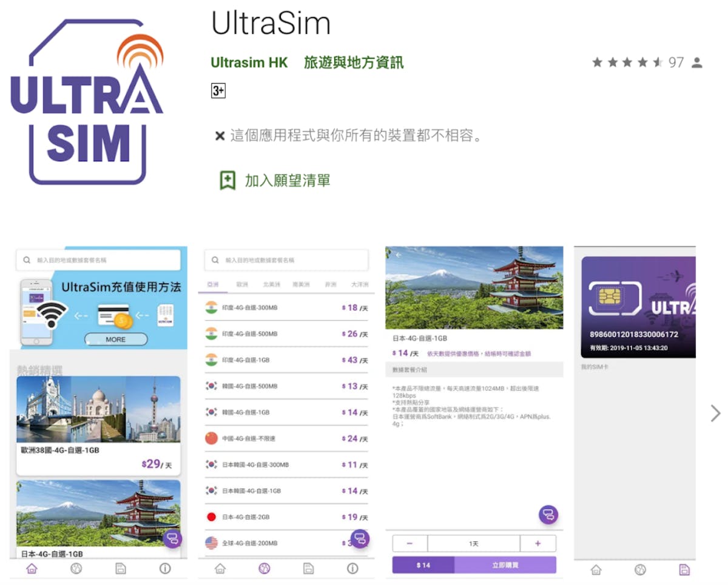Add the app via 加入願望清單
The image size is (728, 585).
point(275,180)
